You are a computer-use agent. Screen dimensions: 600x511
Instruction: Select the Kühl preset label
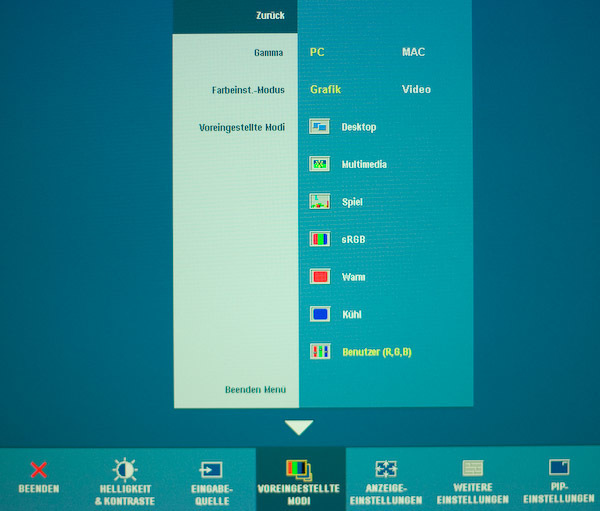click(352, 314)
